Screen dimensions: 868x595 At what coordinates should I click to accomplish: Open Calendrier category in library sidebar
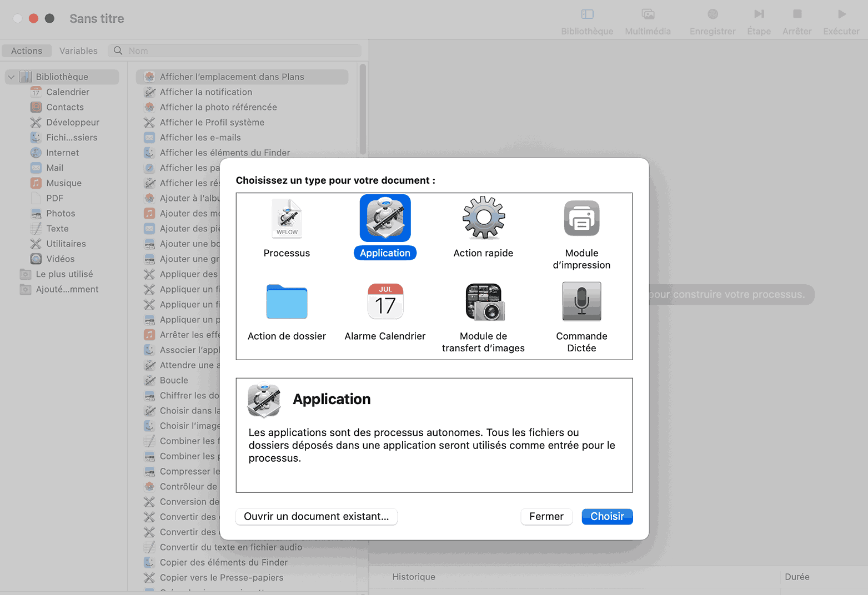click(68, 92)
